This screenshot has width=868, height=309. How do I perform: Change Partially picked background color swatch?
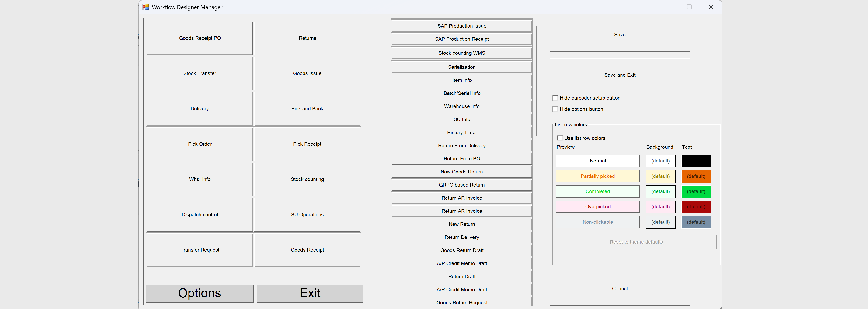pyautogui.click(x=661, y=176)
